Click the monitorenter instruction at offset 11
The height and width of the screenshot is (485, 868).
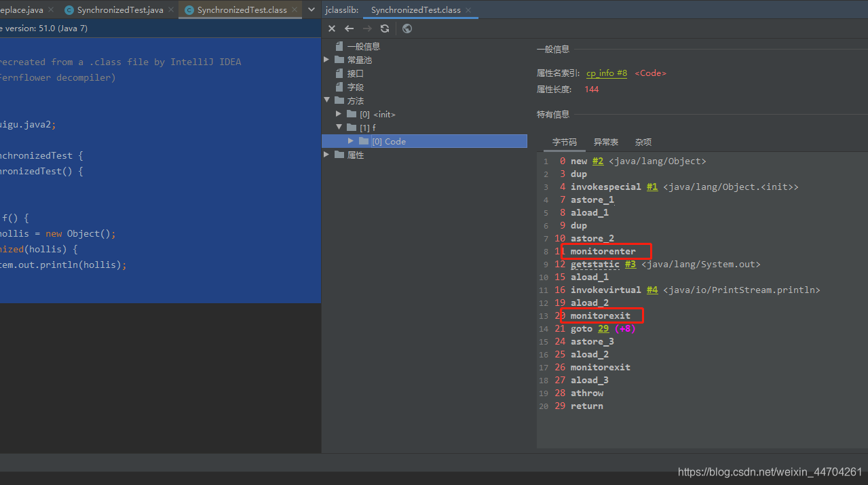click(603, 251)
